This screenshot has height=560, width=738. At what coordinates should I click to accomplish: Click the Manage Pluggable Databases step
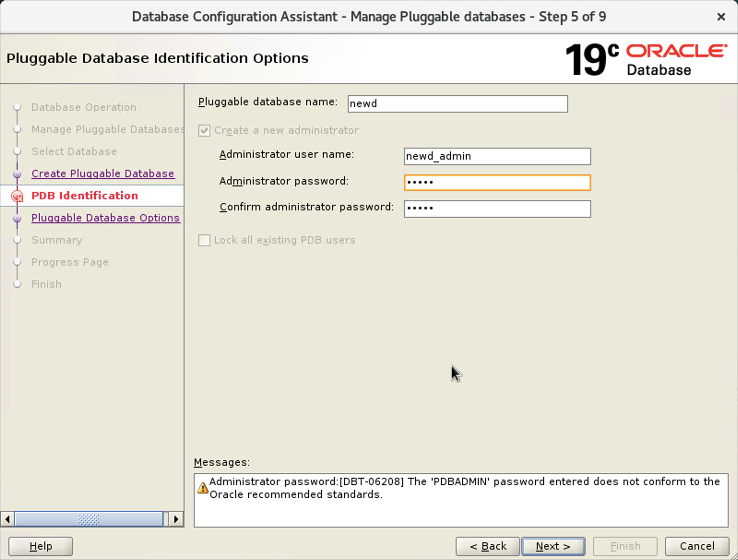click(107, 129)
